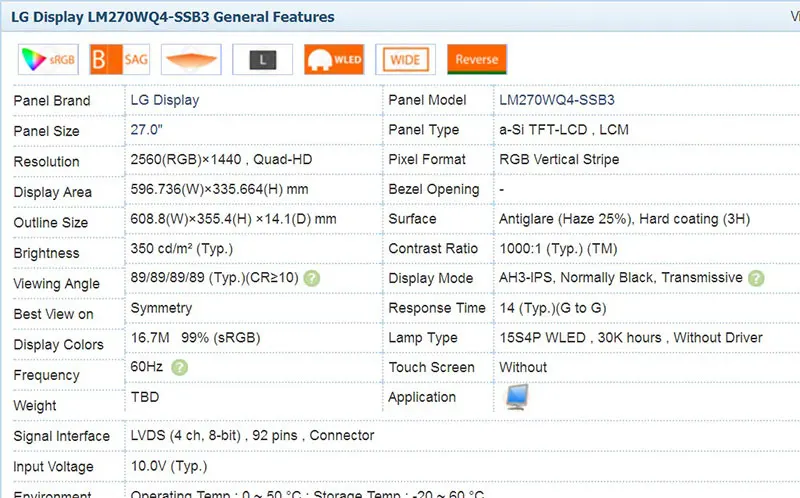Click the Viewing Angle label
800x498 pixels.
(x=57, y=284)
